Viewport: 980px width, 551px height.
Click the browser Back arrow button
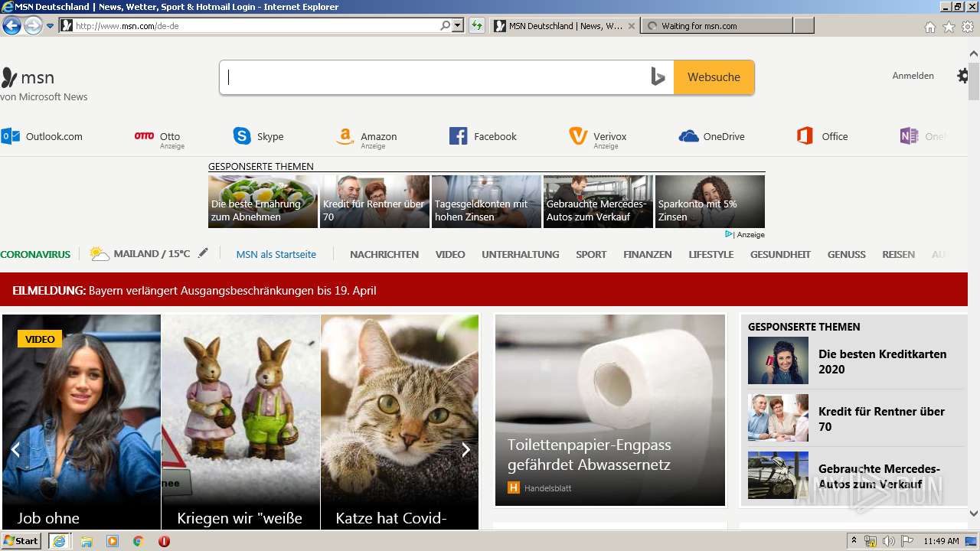(11, 26)
